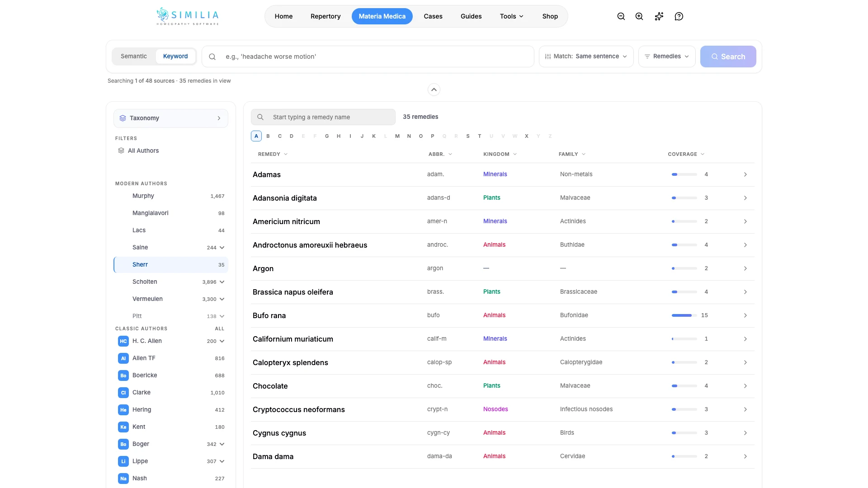Open the Cygnus cygnus row arrow
868x488 pixels.
(745, 433)
